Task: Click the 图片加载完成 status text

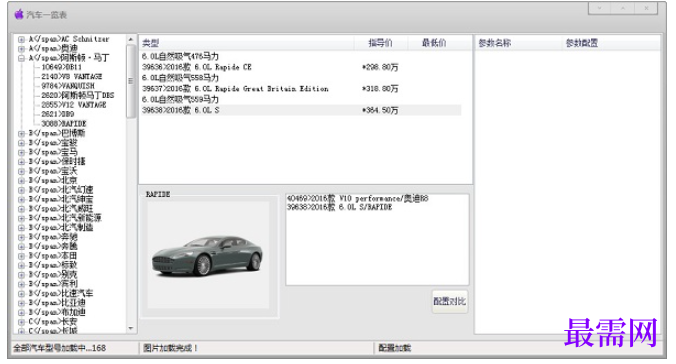Action: [x=170, y=348]
